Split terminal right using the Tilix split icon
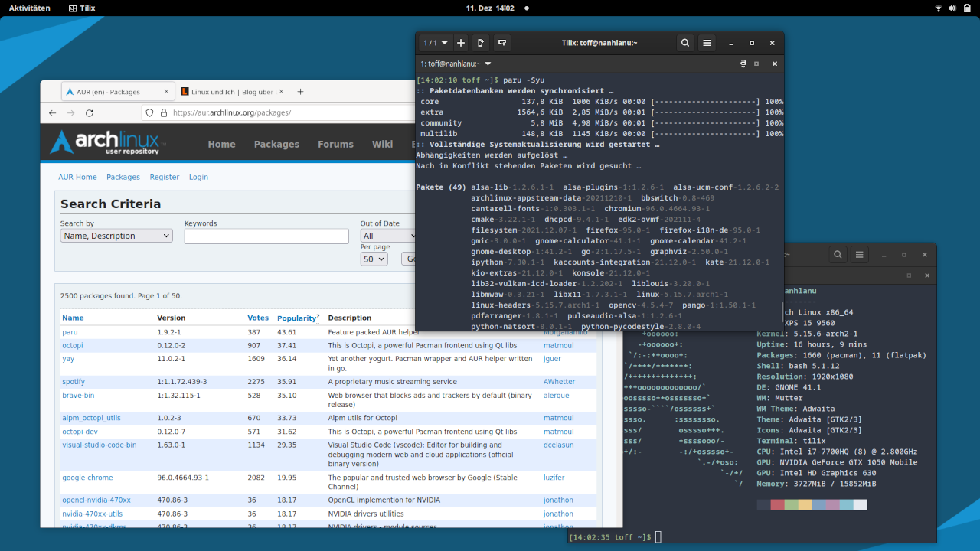 pos(480,43)
